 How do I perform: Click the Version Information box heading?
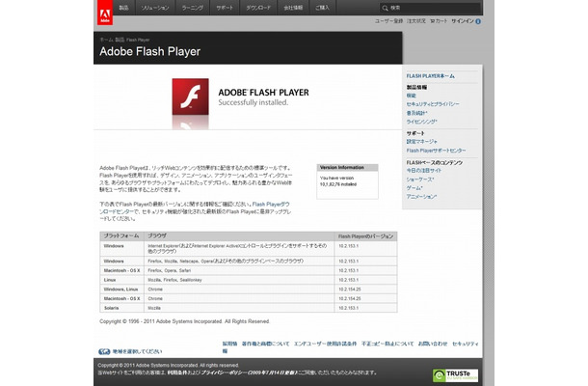(342, 168)
